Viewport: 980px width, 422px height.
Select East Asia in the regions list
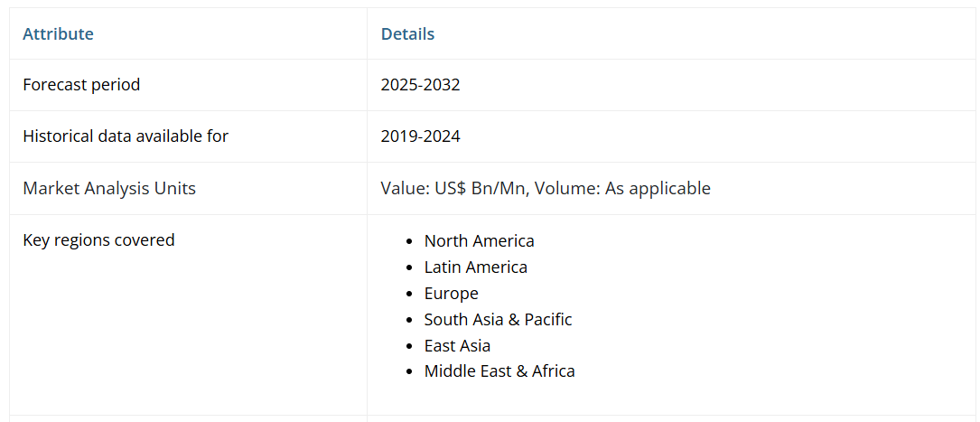[457, 346]
